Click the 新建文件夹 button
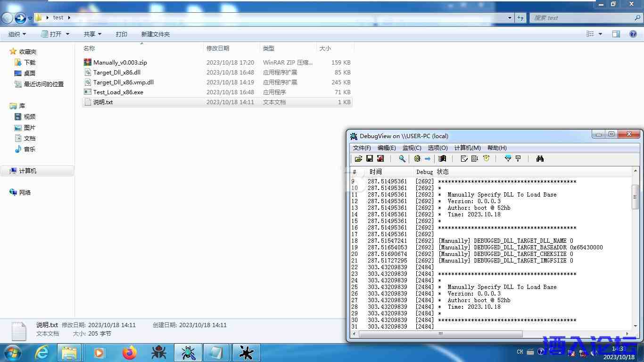This screenshot has height=362, width=644. pyautogui.click(x=155, y=34)
